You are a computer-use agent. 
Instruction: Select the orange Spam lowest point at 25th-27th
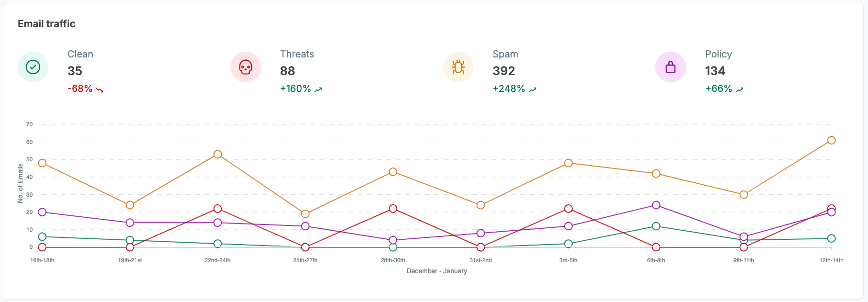305,214
